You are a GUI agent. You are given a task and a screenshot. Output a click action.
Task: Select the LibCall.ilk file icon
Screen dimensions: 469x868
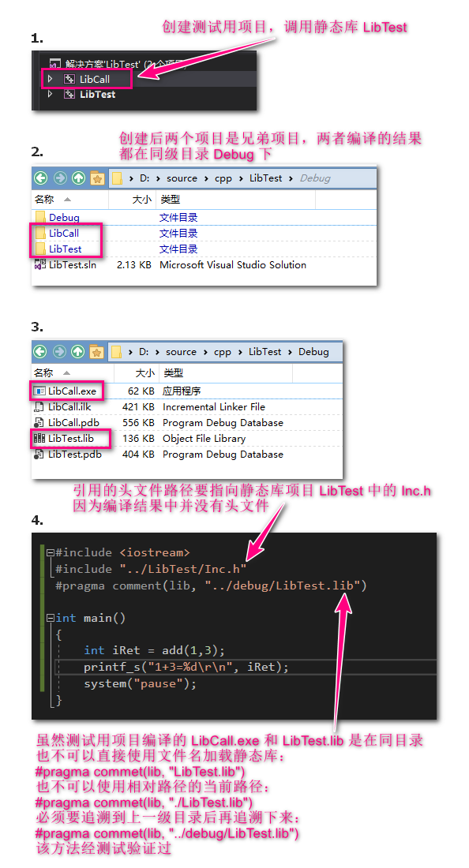tap(39, 407)
